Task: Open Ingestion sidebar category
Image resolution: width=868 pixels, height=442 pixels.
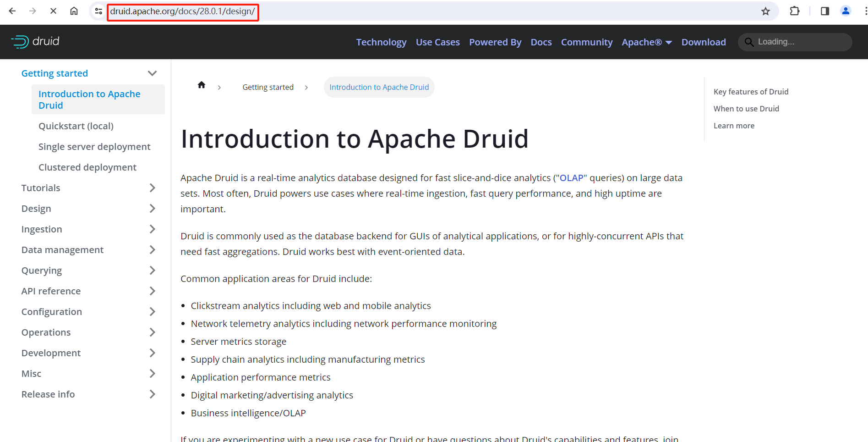Action: point(42,229)
